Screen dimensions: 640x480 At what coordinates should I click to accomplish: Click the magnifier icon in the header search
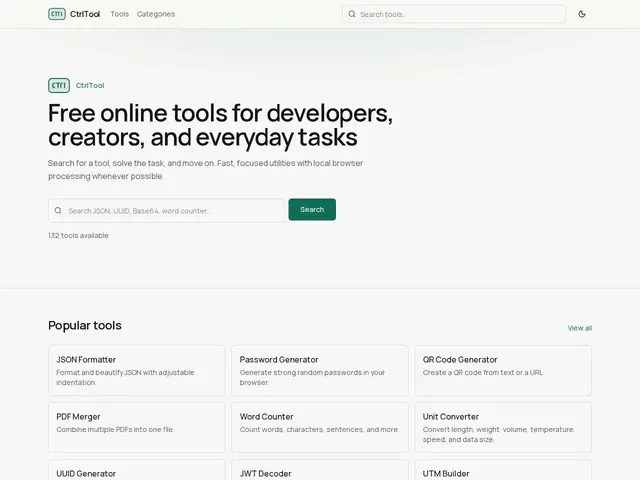click(x=352, y=14)
